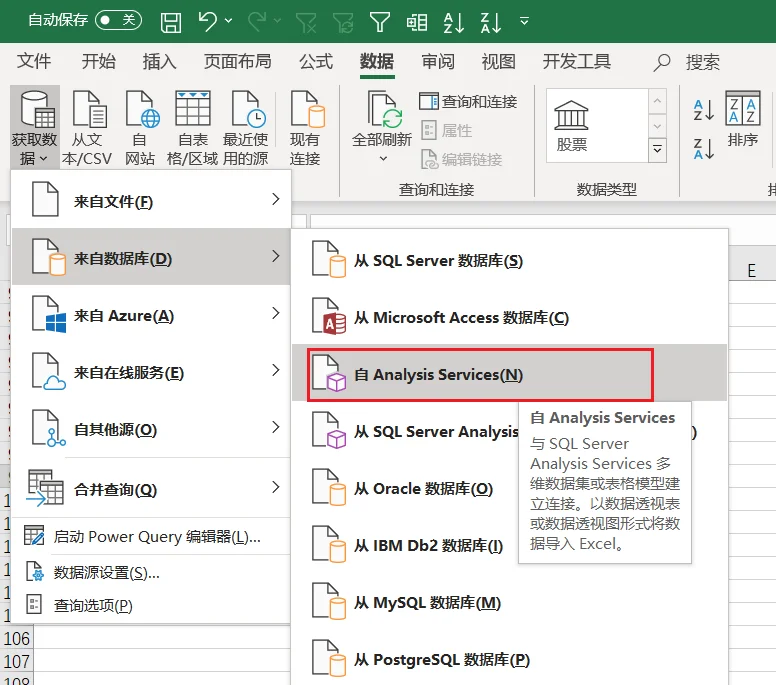Choose 从 Microsoft Access 数据库(C)
776x685 pixels.
pos(510,317)
